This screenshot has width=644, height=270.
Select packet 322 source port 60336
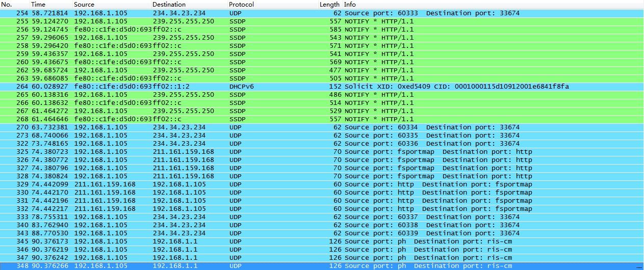click(322, 144)
